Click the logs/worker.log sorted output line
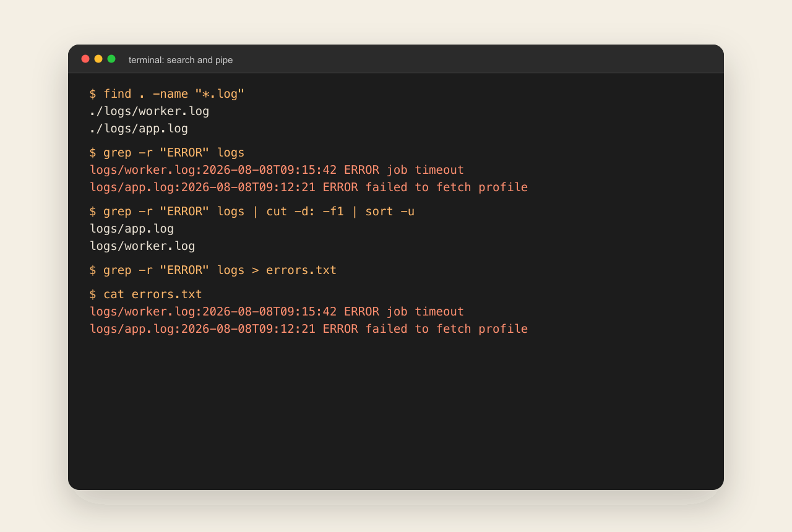 click(142, 246)
